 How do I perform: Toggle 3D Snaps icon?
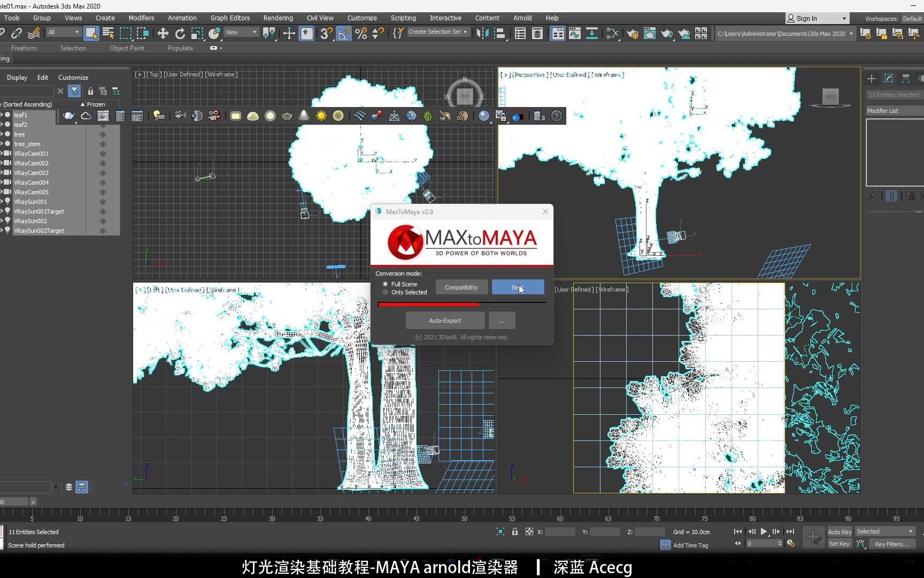[x=326, y=33]
